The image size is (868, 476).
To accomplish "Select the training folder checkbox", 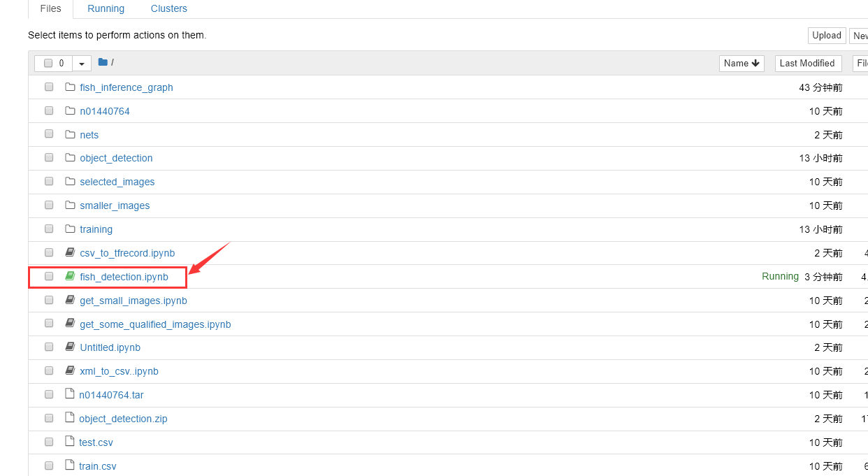I will (x=49, y=229).
